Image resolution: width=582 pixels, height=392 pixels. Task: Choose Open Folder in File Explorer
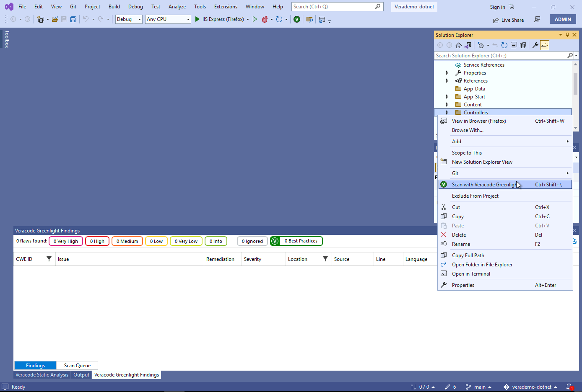tap(505, 265)
